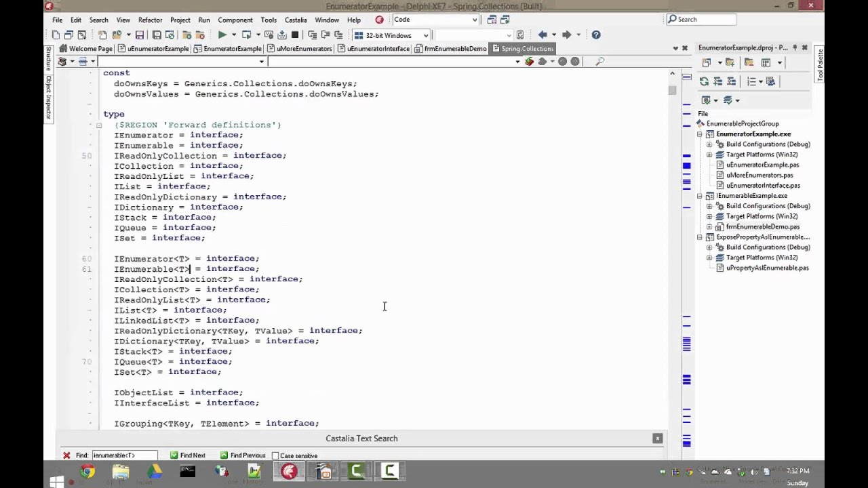Pin the Project Manager panel
Screen dimensions: 868x488
[x=795, y=48]
